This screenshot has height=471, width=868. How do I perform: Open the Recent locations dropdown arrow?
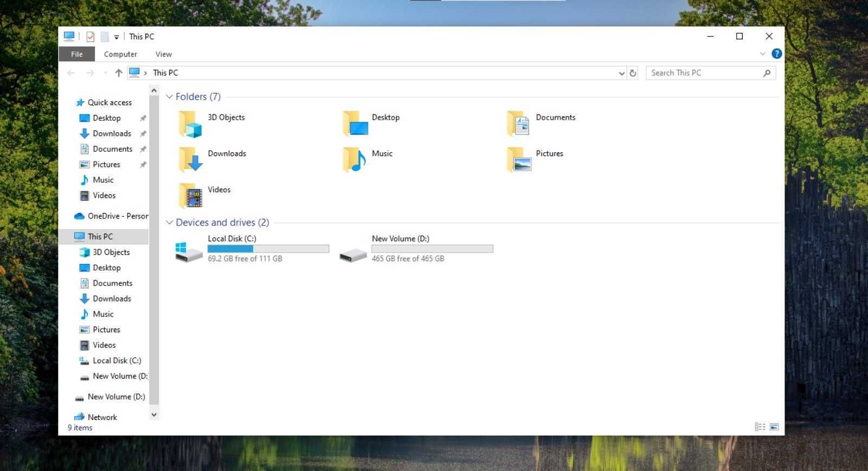105,73
